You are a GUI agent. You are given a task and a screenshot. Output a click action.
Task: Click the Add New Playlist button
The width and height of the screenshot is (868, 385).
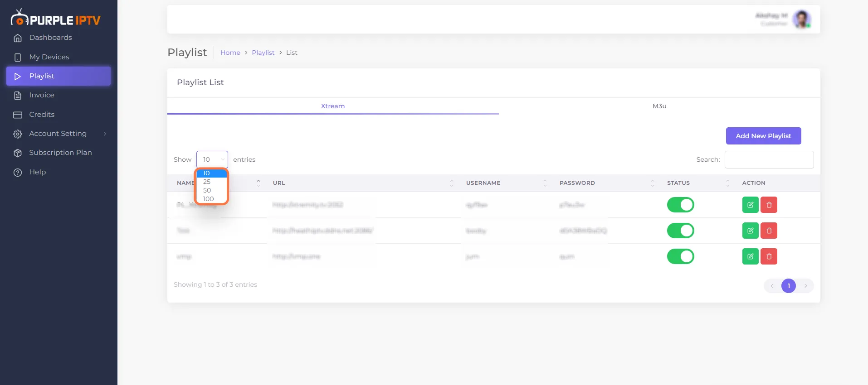click(763, 136)
